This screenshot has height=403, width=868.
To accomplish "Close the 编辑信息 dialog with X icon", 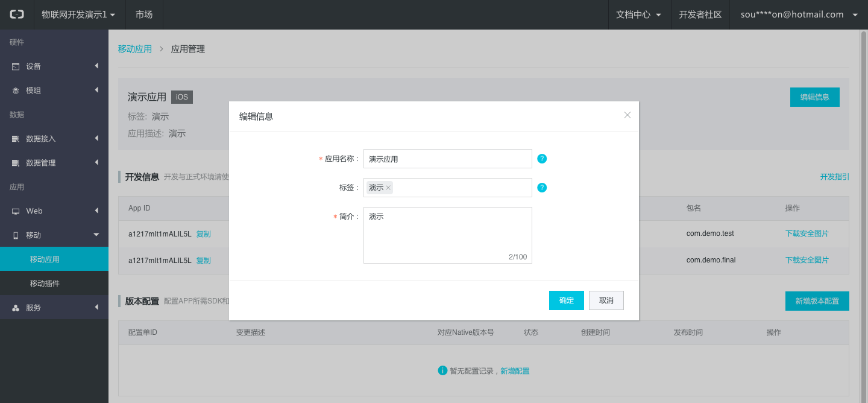I will (627, 115).
